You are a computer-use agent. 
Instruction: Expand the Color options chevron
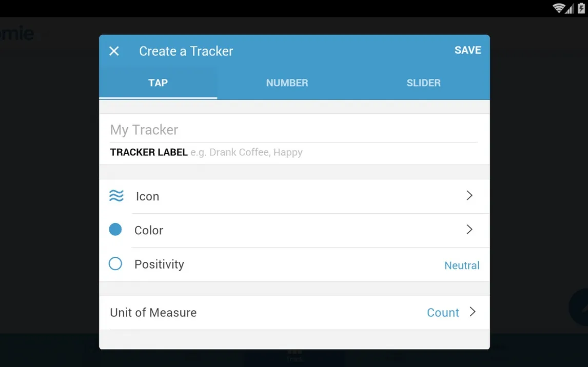click(x=469, y=229)
